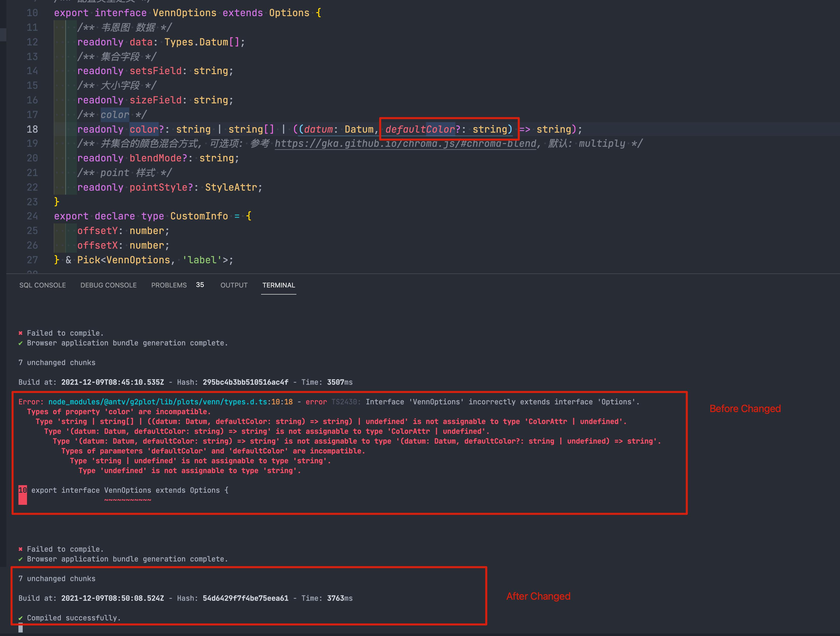
Task: Click line number 18 in the gutter
Action: [x=32, y=129]
